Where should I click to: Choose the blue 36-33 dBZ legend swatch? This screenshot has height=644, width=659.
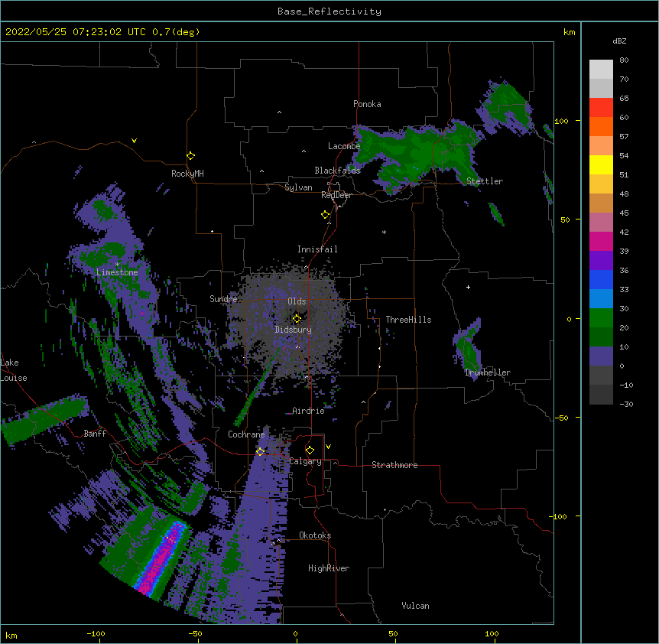tap(601, 279)
